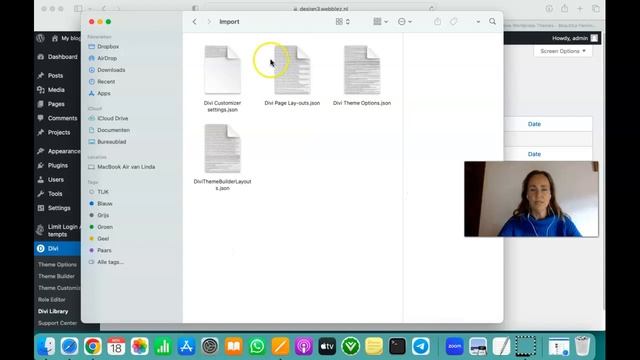Screen dimensions: 640x360
Task: Open Safari from the Dock
Action: click(x=69, y=347)
